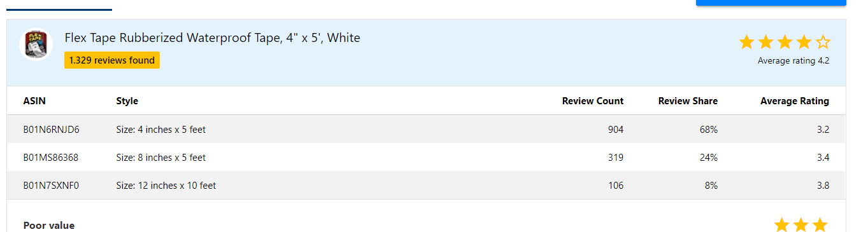Click the Average rating 4.2 text
The image size is (868, 232).
(x=793, y=61)
